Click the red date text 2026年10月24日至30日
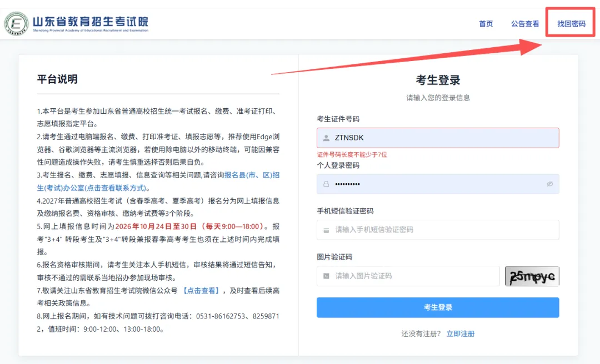600x364 pixels. (x=156, y=226)
